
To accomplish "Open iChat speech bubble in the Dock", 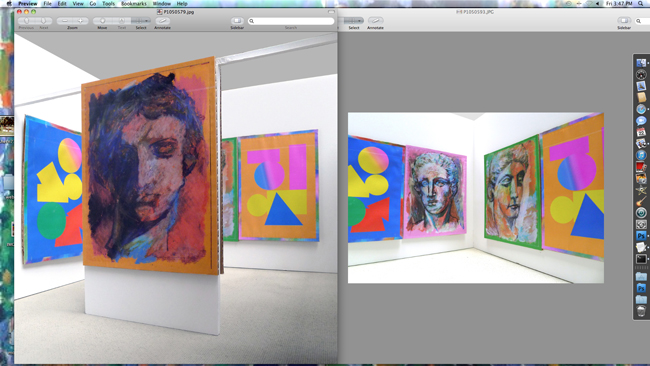I will click(x=641, y=121).
